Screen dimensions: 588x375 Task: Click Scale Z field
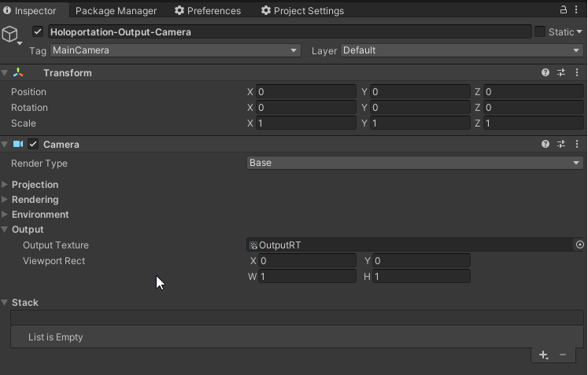tap(533, 123)
